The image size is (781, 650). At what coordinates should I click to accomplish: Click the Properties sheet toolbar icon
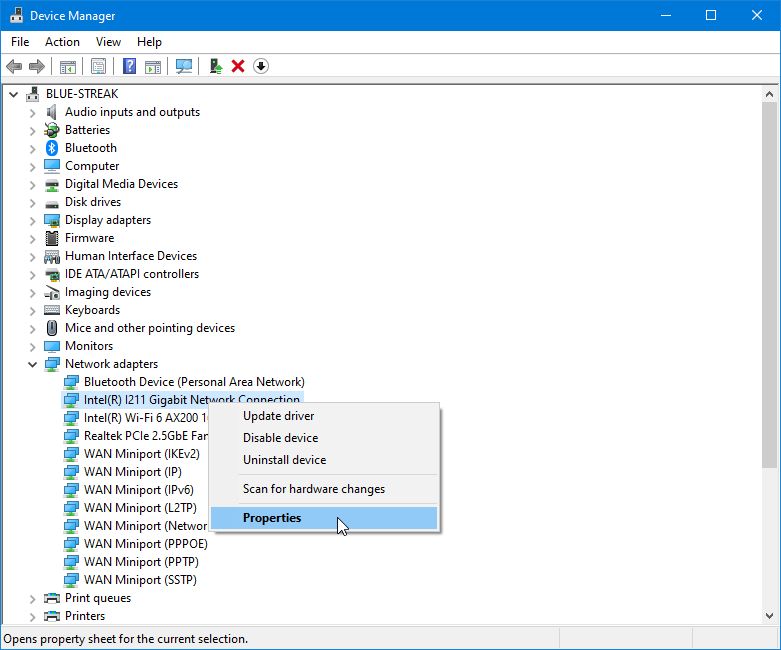pyautogui.click(x=99, y=66)
